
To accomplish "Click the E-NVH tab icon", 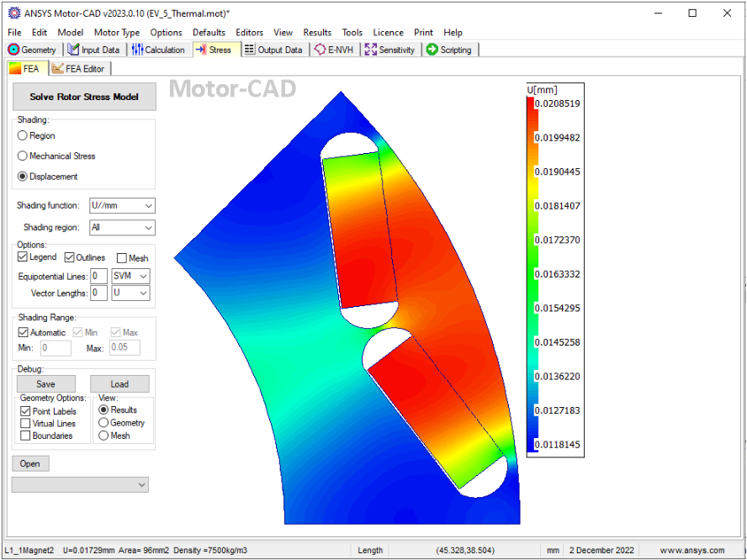I will pos(321,50).
